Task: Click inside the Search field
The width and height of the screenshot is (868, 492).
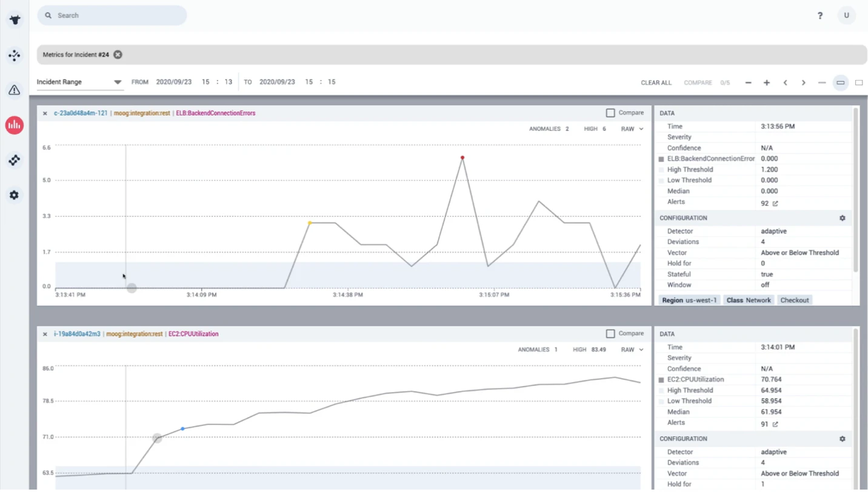Action: point(112,15)
